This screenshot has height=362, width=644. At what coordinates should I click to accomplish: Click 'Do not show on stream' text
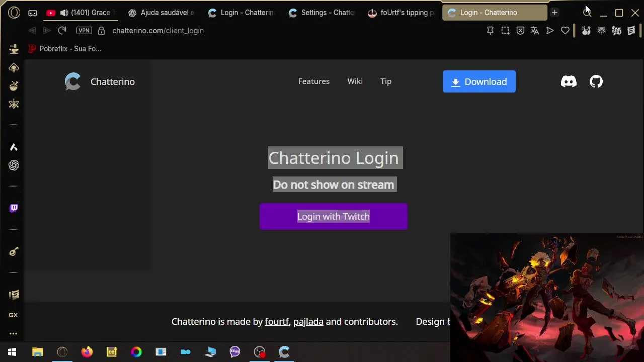pyautogui.click(x=334, y=185)
